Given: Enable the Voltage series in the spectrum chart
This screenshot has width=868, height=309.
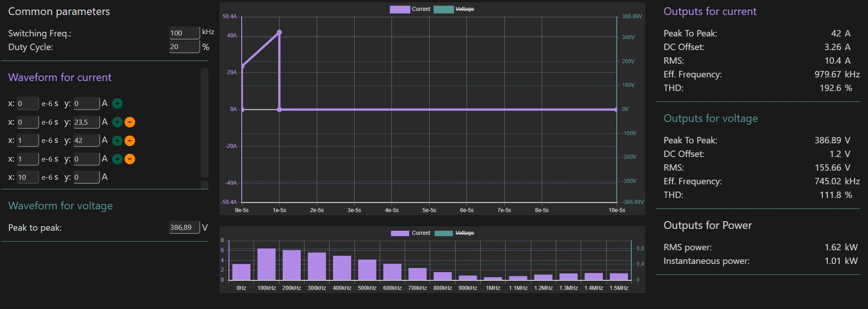Looking at the screenshot, I should 454,233.
